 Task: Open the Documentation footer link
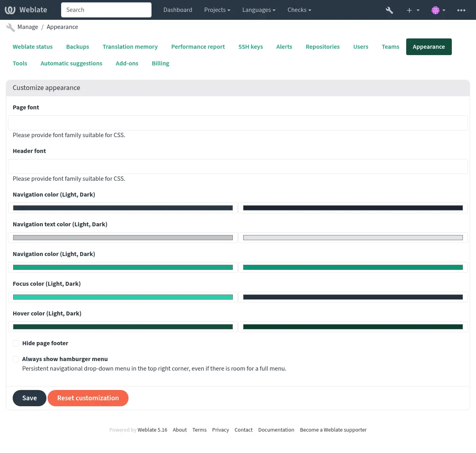click(x=276, y=430)
